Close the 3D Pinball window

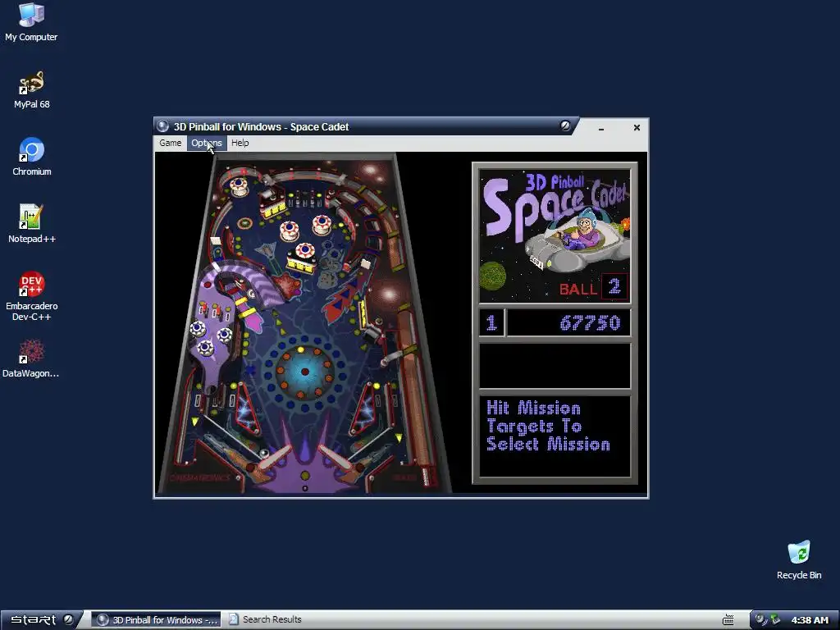(x=637, y=127)
